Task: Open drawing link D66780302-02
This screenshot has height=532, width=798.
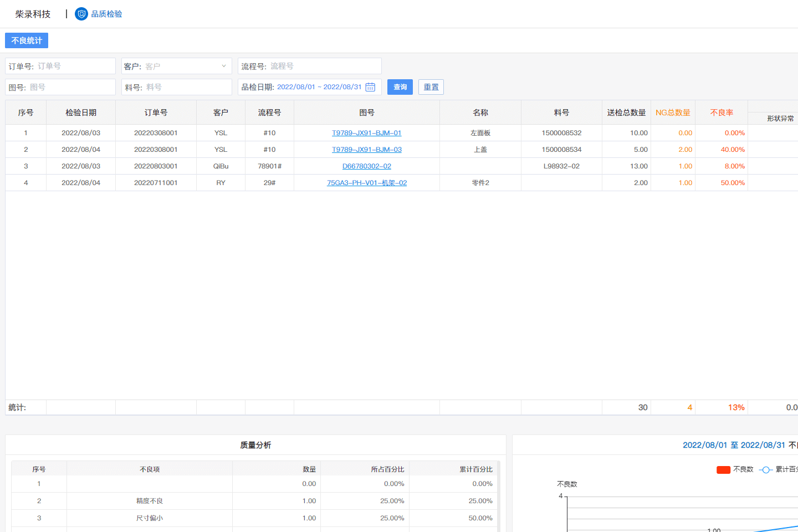Action: coord(367,166)
